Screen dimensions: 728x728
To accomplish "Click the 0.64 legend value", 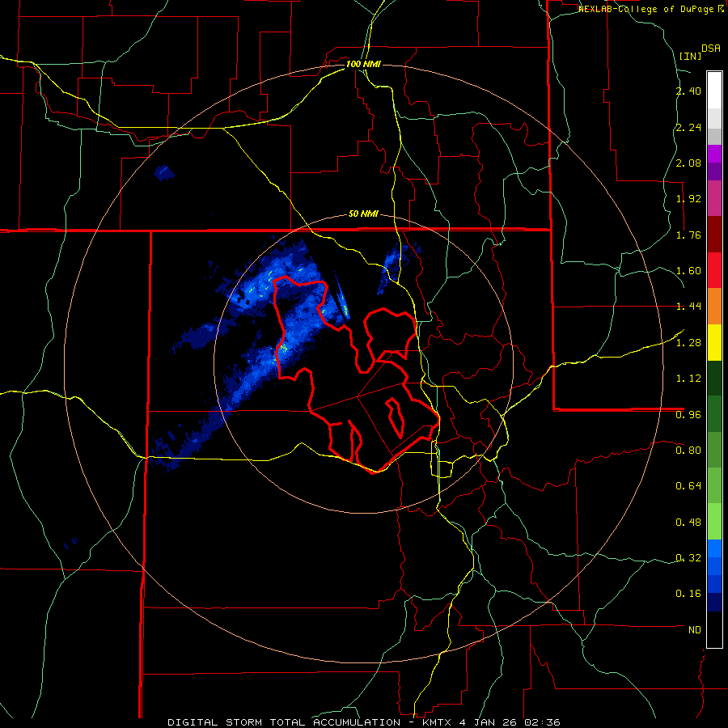I will tap(688, 486).
